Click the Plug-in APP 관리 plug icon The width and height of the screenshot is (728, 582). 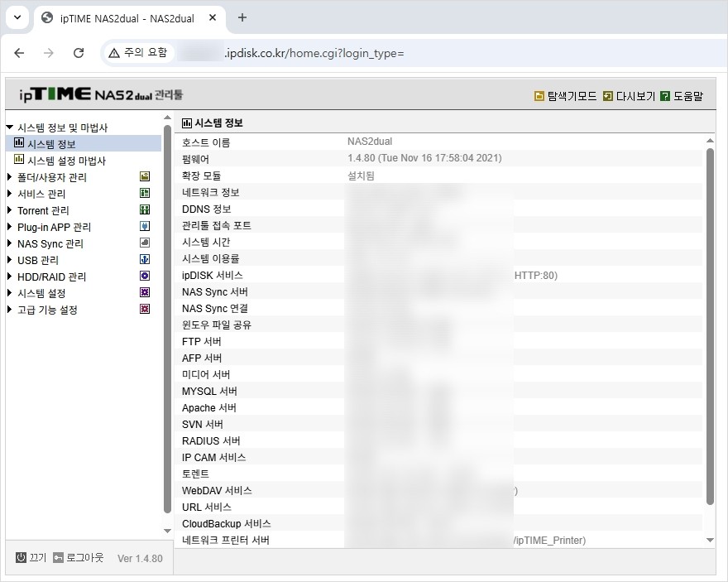tap(145, 226)
